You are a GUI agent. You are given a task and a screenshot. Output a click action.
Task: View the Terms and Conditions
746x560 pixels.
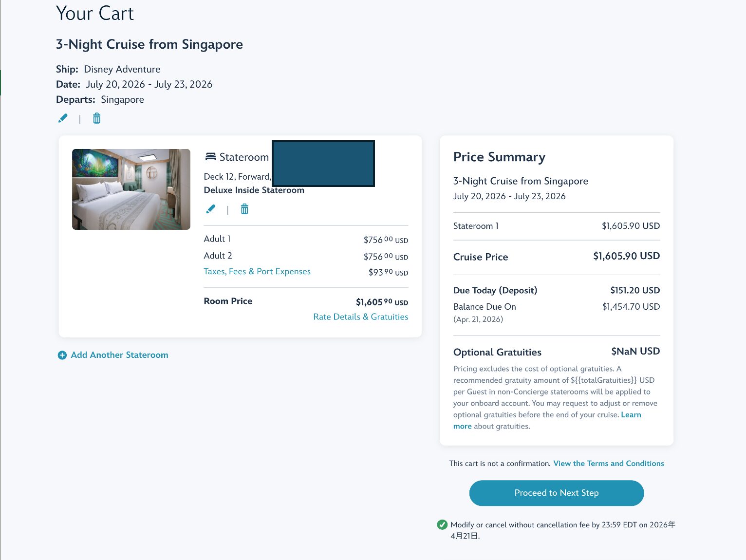pyautogui.click(x=609, y=463)
